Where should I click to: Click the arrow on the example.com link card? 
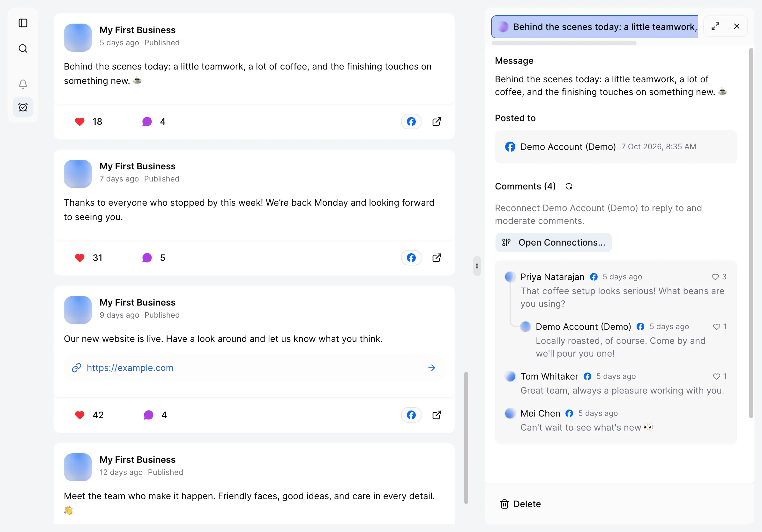pos(431,368)
